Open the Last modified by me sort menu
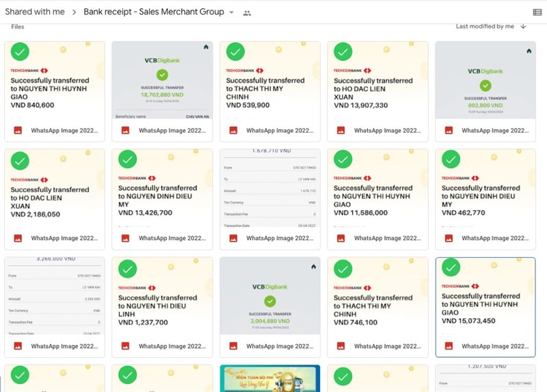 coord(485,26)
